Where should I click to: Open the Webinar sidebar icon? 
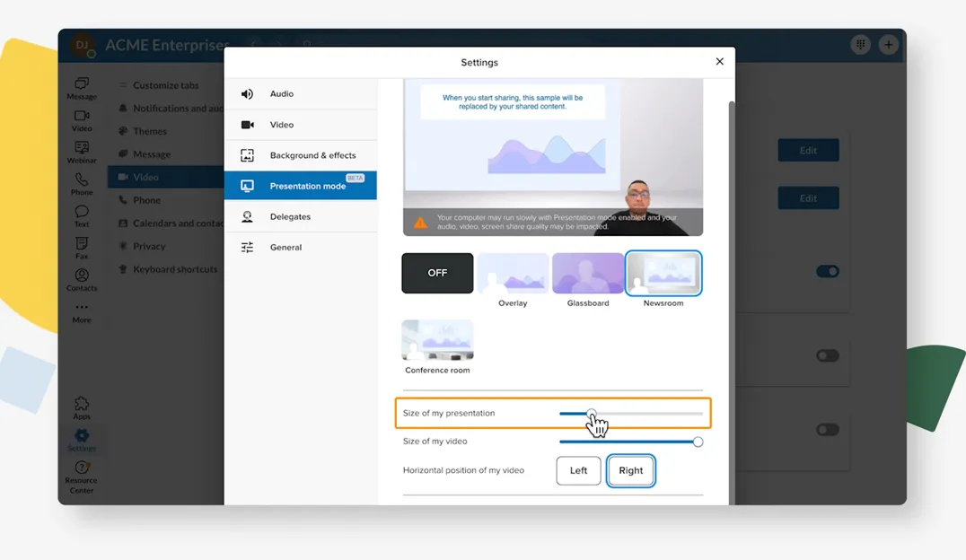[x=82, y=152]
